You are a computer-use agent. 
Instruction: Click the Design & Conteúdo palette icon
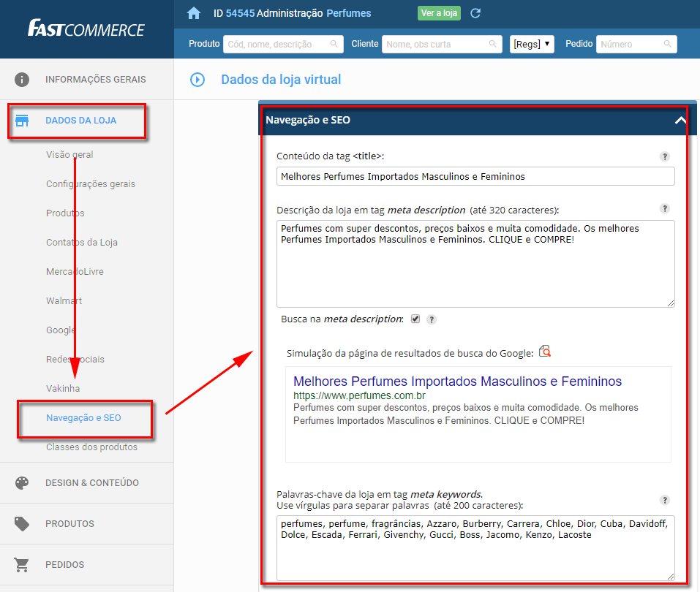coord(22,482)
